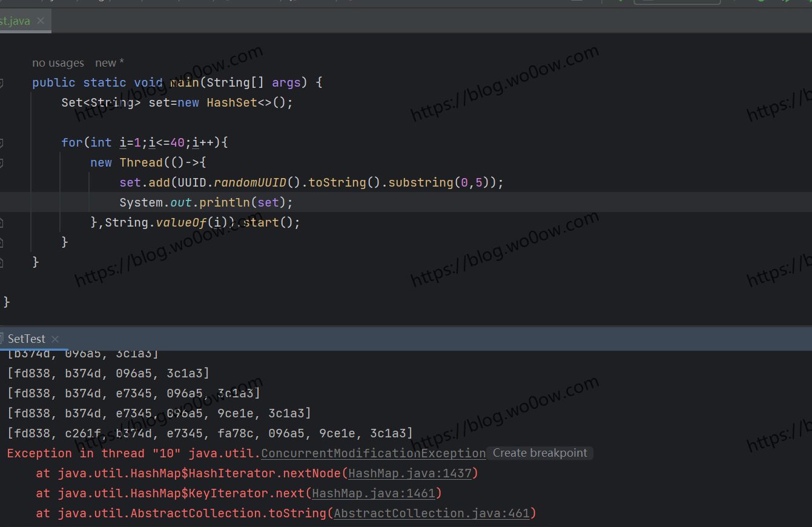Click the randomUUID method call in code
This screenshot has width=812, height=527.
[249, 183]
